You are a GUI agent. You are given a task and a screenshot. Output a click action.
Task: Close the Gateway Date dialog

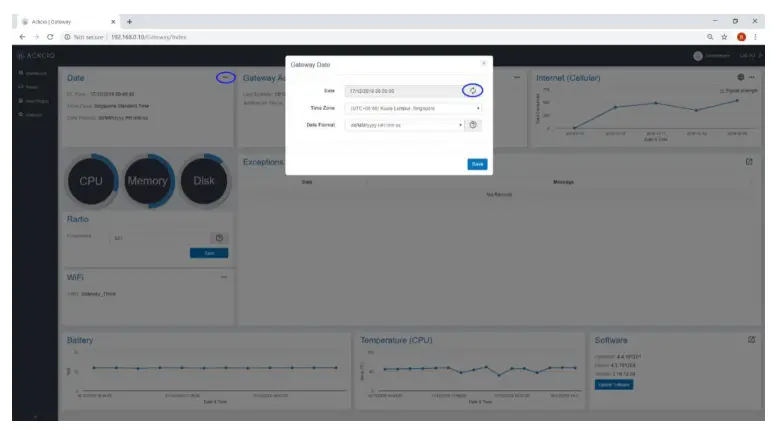coord(484,63)
